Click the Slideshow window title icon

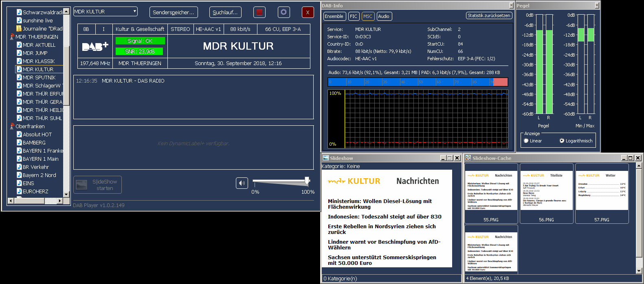click(x=325, y=158)
